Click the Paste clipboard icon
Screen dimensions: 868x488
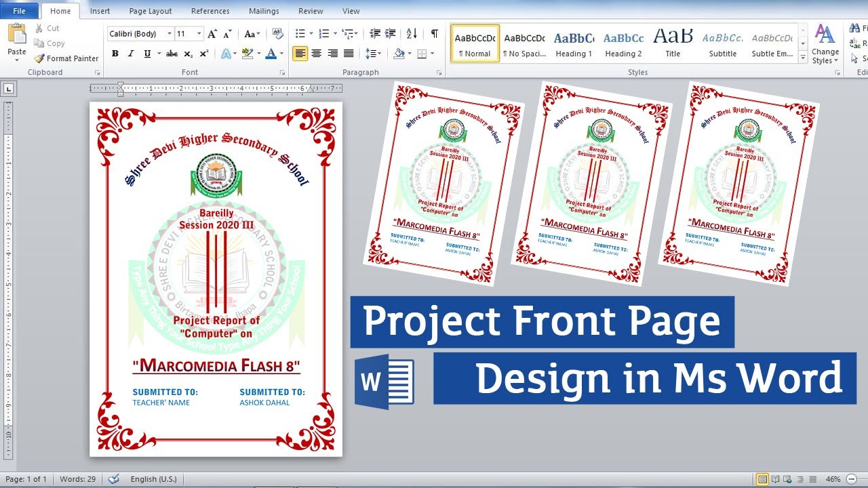(x=17, y=34)
